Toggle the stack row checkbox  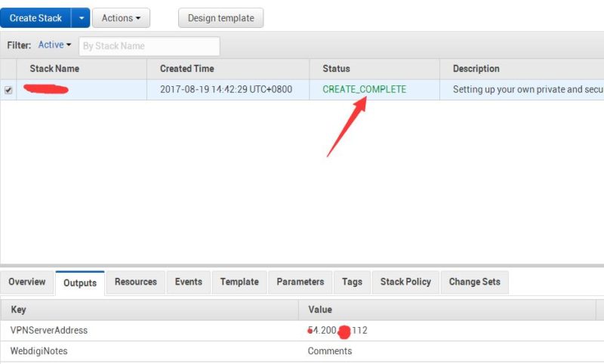click(9, 90)
